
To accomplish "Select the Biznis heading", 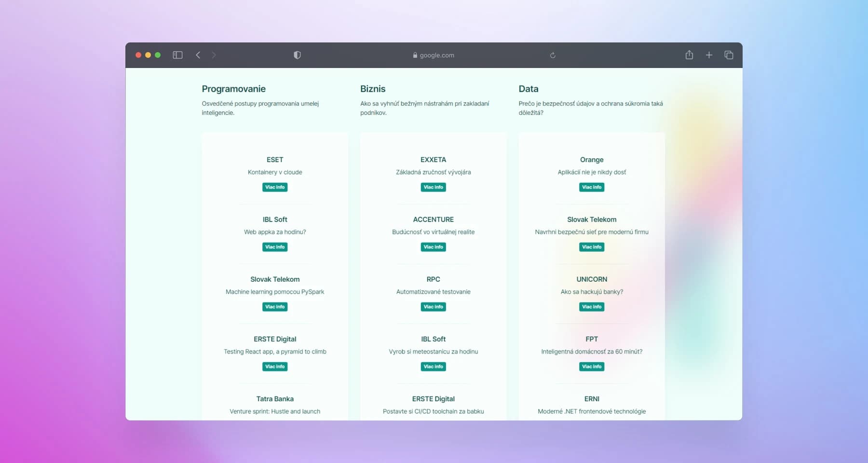I will tap(373, 89).
